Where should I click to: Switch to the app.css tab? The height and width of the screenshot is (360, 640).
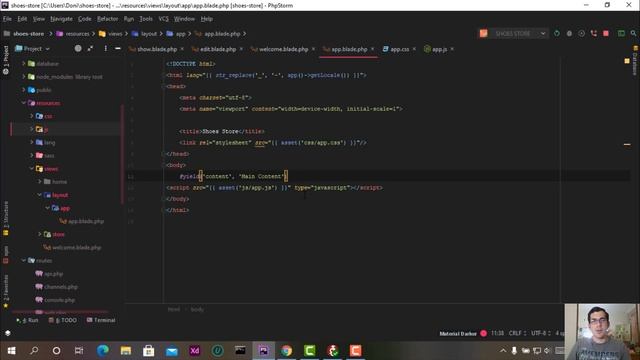pos(400,49)
